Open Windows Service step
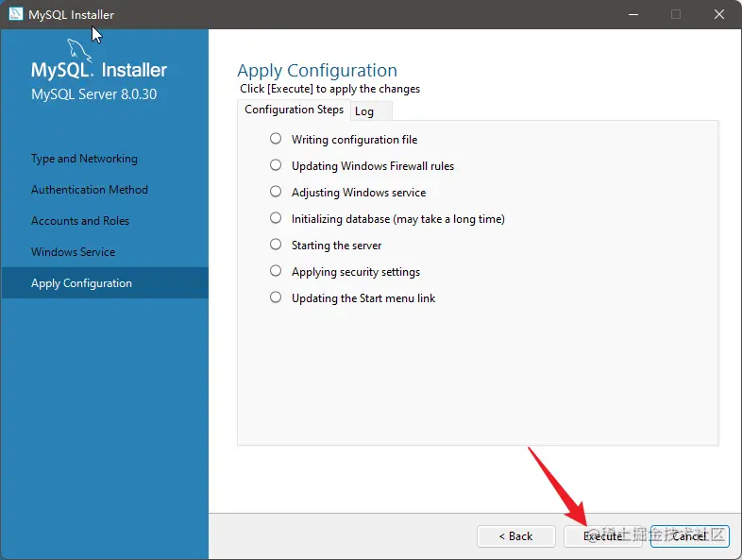 coord(74,252)
